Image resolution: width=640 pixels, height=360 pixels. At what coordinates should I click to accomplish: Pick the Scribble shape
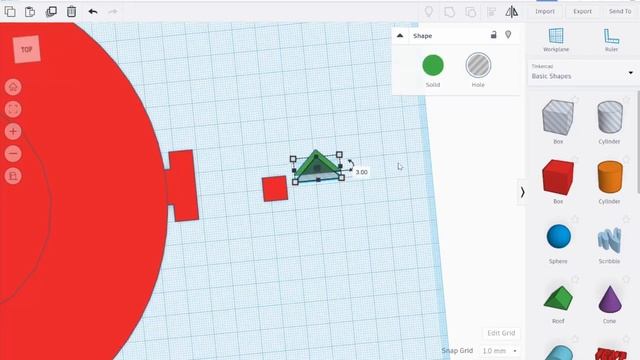pos(609,241)
